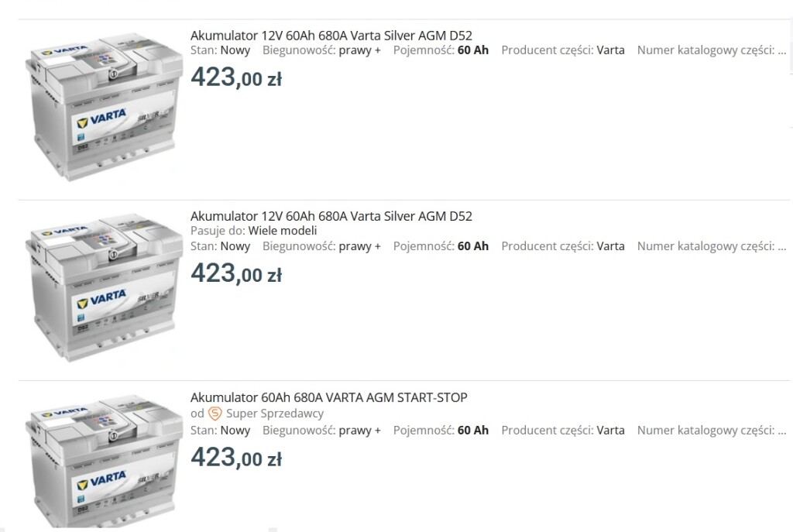Click "Producent części: Varta" in first listing
793x532 pixels.
click(x=563, y=50)
